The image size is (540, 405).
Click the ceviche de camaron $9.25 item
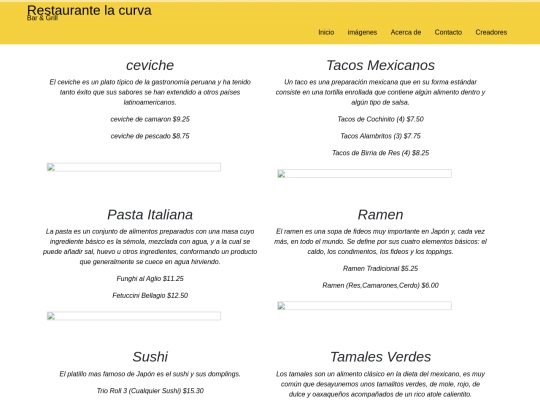150,119
